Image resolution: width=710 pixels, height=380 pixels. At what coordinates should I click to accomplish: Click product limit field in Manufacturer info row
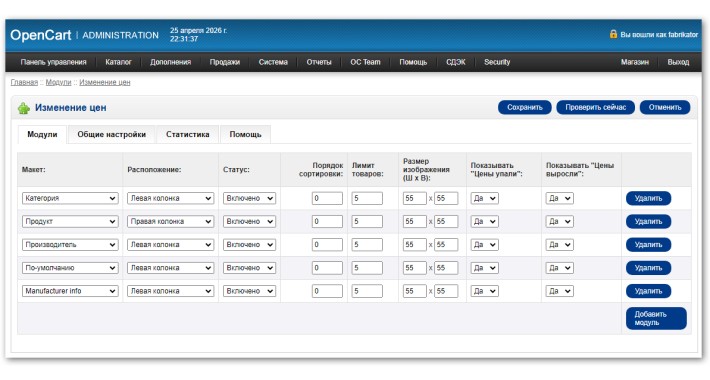[x=367, y=291]
